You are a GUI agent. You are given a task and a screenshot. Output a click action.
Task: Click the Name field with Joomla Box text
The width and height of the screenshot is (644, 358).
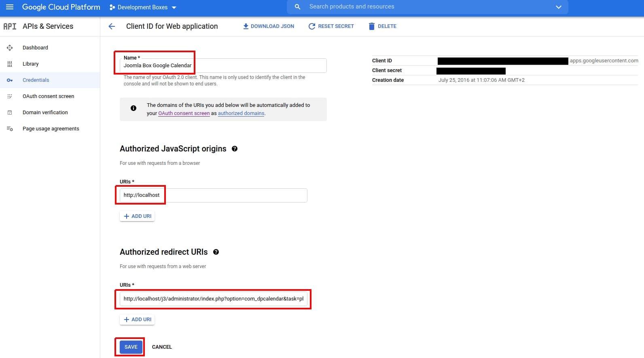pos(222,66)
